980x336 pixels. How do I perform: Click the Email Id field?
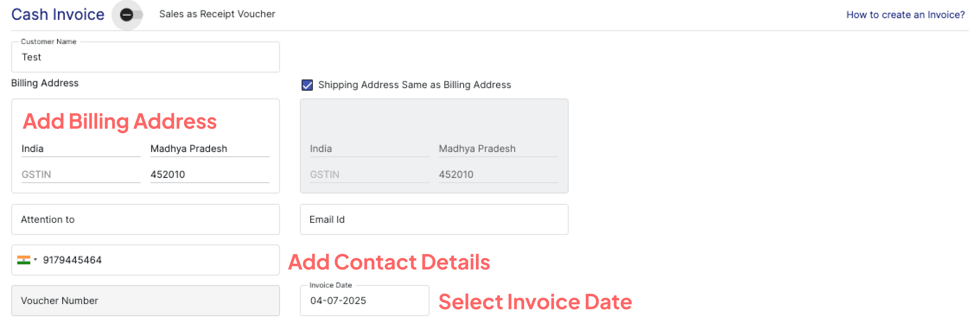coord(434,219)
